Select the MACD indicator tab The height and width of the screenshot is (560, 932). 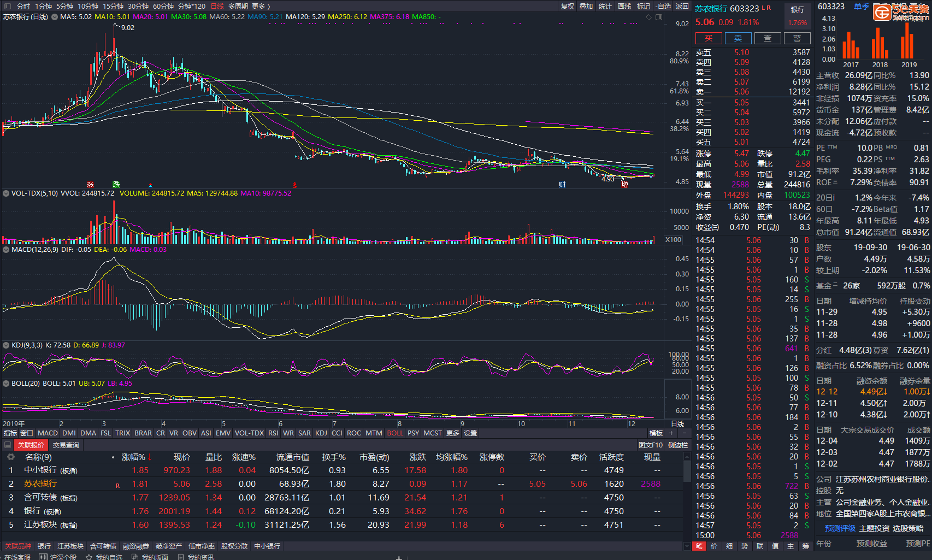point(48,433)
